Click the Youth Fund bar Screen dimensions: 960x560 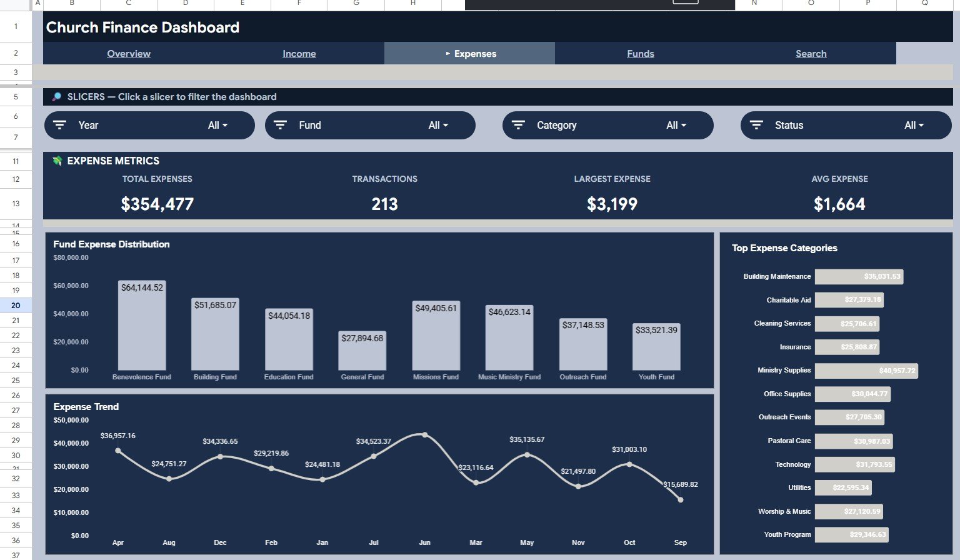(656, 347)
